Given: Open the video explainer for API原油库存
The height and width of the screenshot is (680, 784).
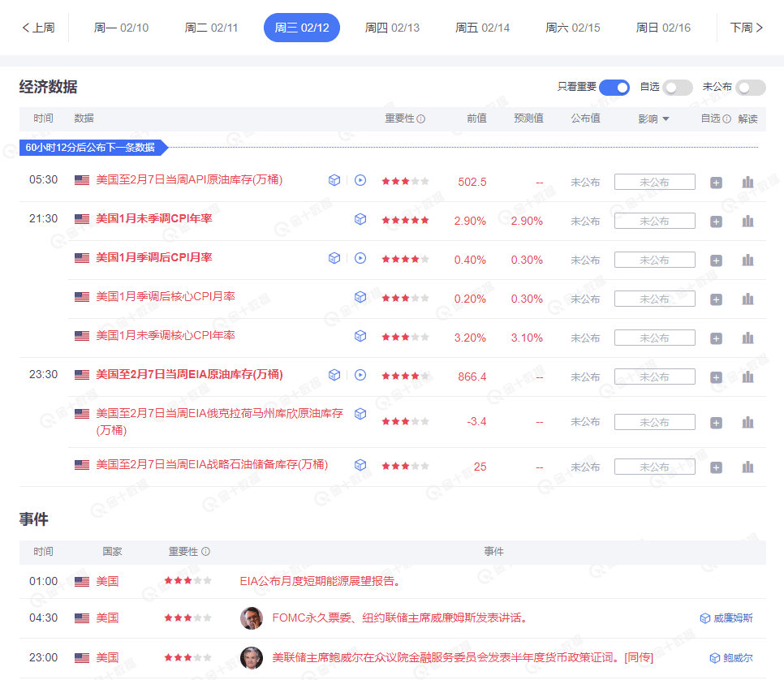Looking at the screenshot, I should pyautogui.click(x=360, y=180).
